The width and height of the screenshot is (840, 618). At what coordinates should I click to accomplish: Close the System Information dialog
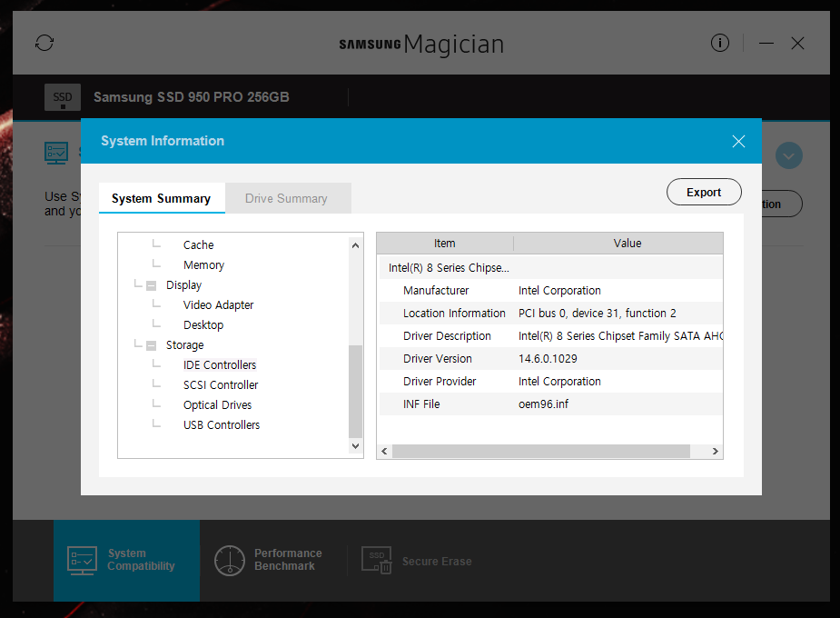point(738,141)
